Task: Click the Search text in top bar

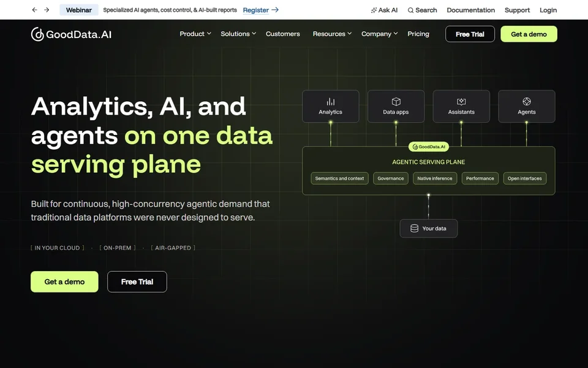Action: tap(426, 10)
